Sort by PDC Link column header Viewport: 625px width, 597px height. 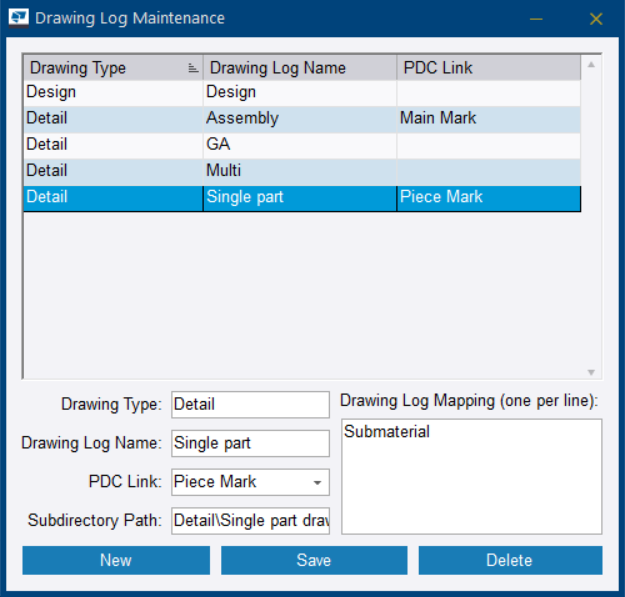click(x=487, y=68)
